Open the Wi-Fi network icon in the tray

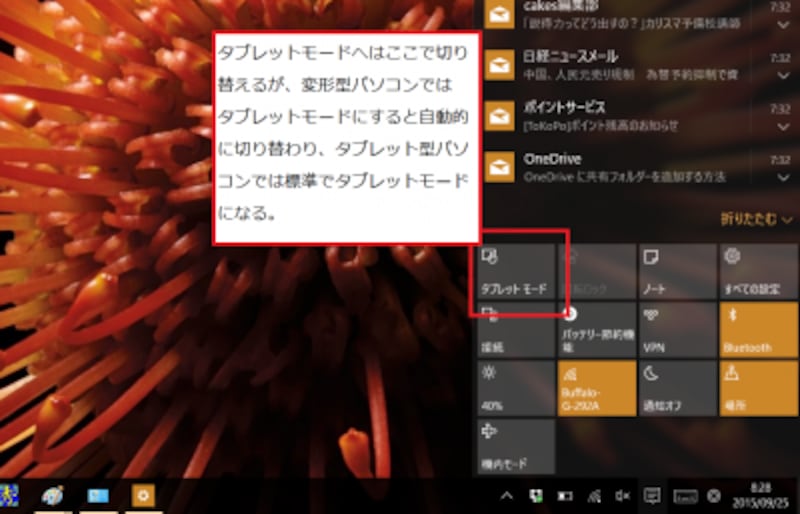[x=594, y=496]
